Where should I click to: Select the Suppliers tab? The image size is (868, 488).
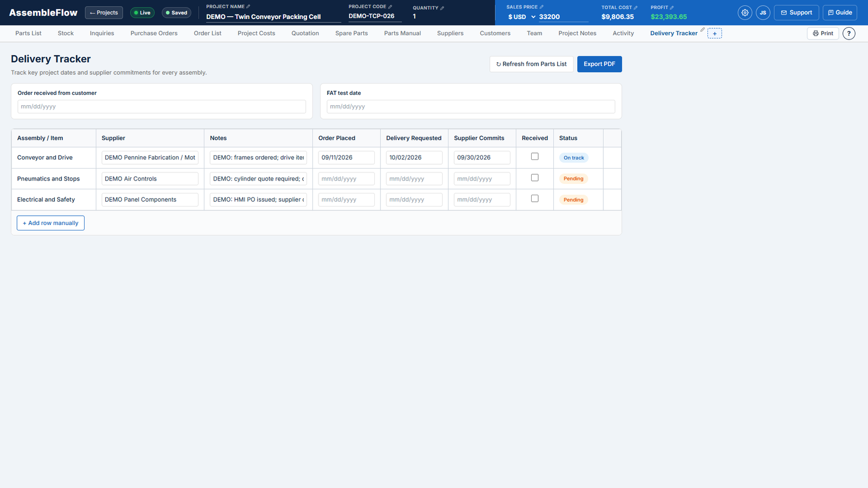pos(450,34)
